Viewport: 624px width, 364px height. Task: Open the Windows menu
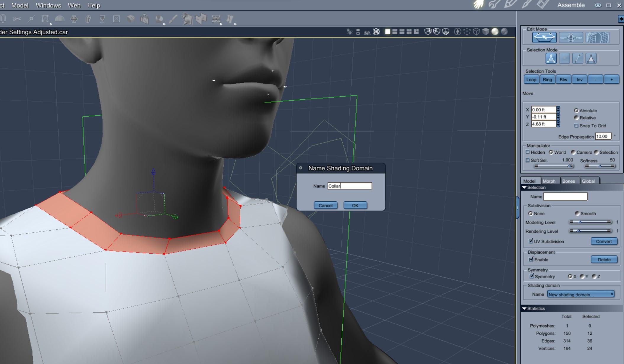pyautogui.click(x=48, y=5)
